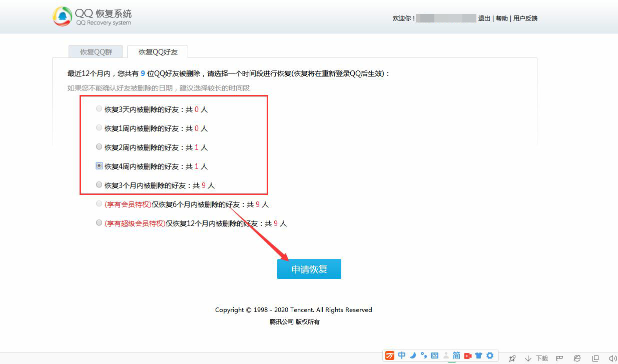Screen dimensions: 618x364
Task: Open the 用户反馈 feedback link
Action: (x=525, y=18)
